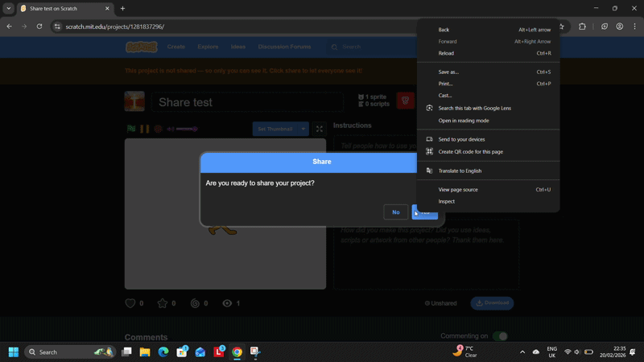Select Reload in the context menu
This screenshot has width=644, height=362.
(489, 53)
